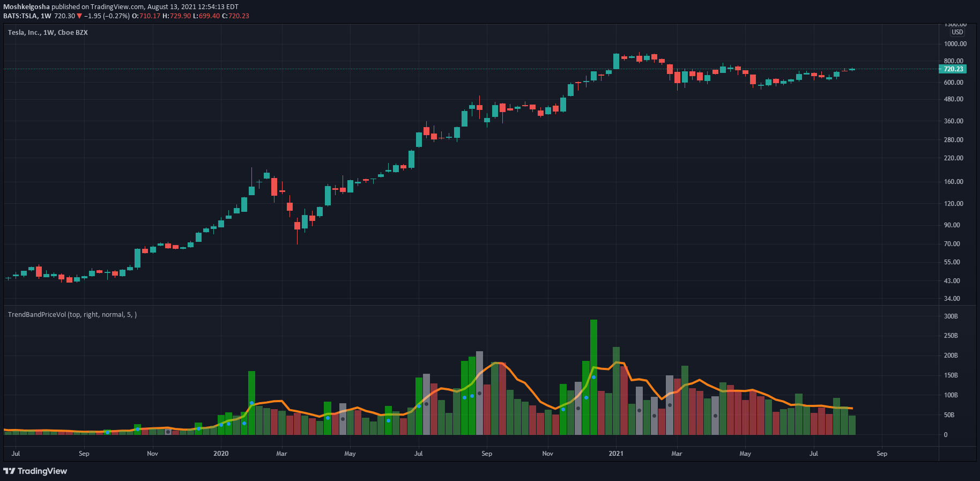Screen dimensions: 980x481
Task: Open the USD currency selector on price axis
Action: point(957,32)
